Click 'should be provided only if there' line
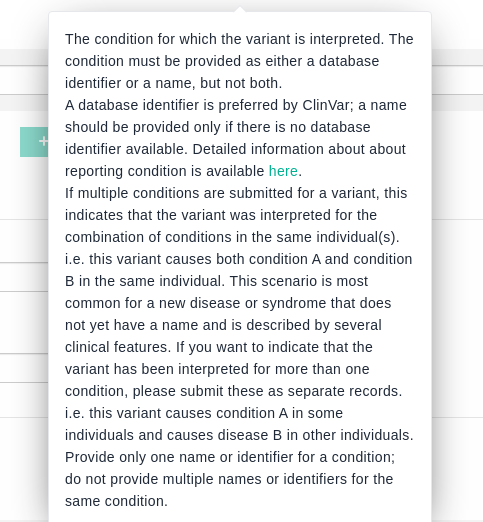Screen dimensions: 483x522 (x=218, y=127)
